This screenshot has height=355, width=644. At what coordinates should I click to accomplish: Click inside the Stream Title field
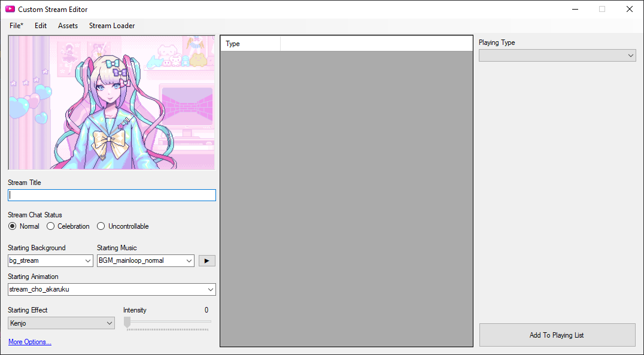(x=111, y=195)
